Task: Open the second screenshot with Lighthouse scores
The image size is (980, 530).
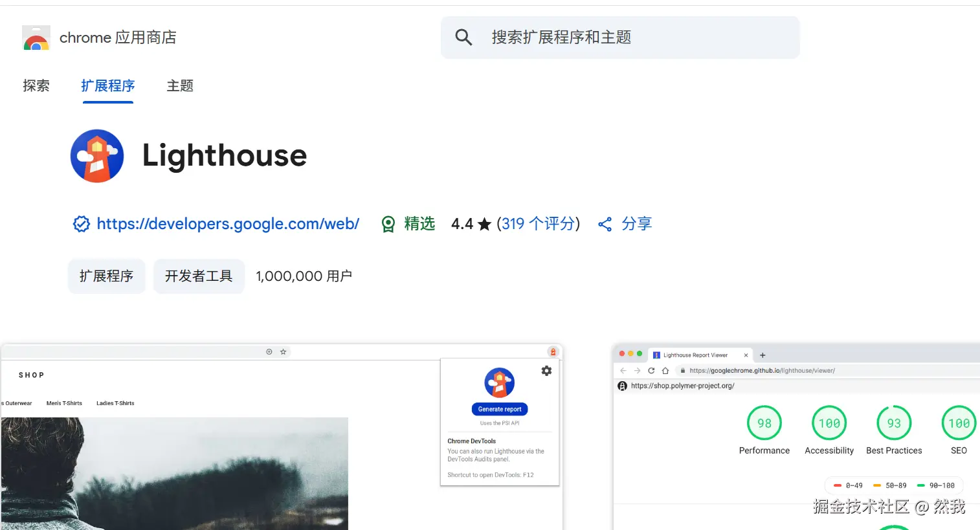Action: pos(796,437)
